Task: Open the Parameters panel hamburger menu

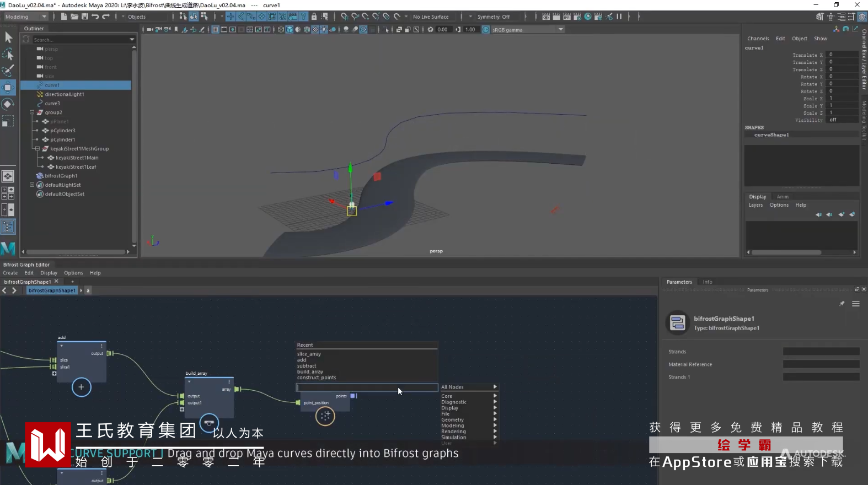Action: (856, 304)
